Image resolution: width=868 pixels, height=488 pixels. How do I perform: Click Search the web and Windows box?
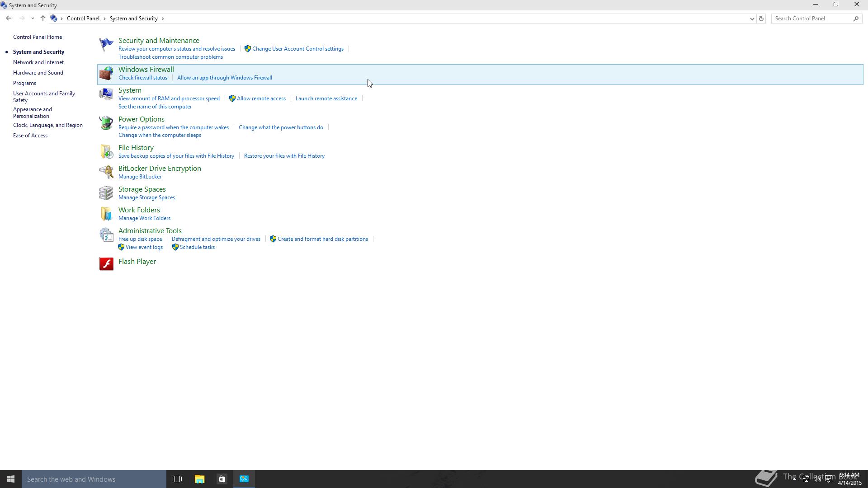point(94,479)
